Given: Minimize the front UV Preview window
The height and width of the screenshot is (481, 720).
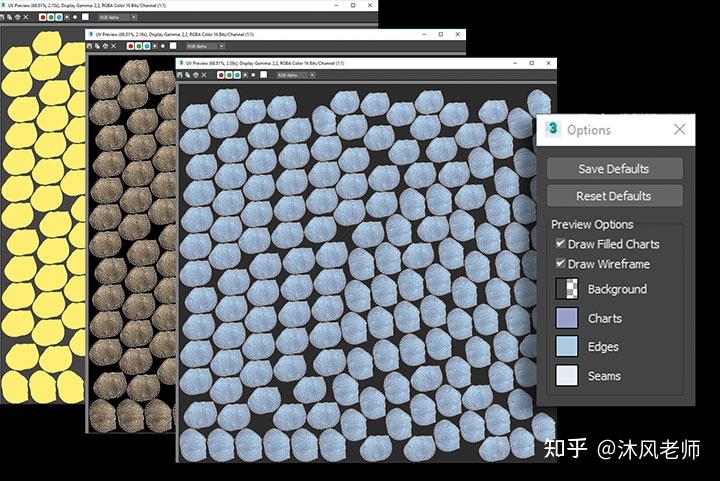Looking at the screenshot, I should pos(515,63).
